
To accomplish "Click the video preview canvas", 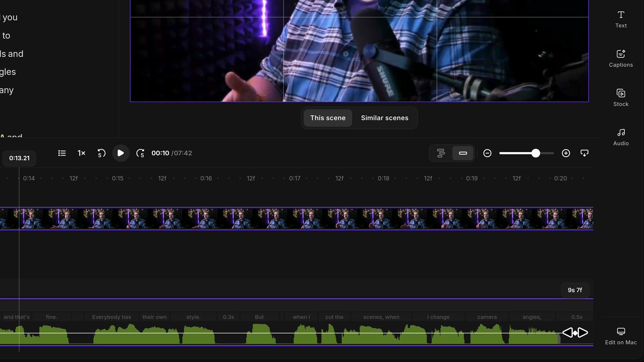I will point(359,51).
